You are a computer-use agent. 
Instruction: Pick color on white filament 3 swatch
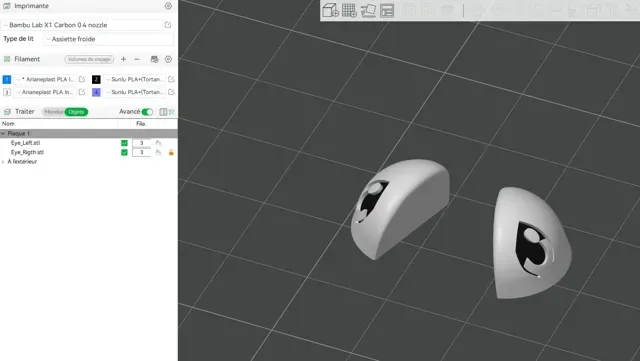[7, 92]
